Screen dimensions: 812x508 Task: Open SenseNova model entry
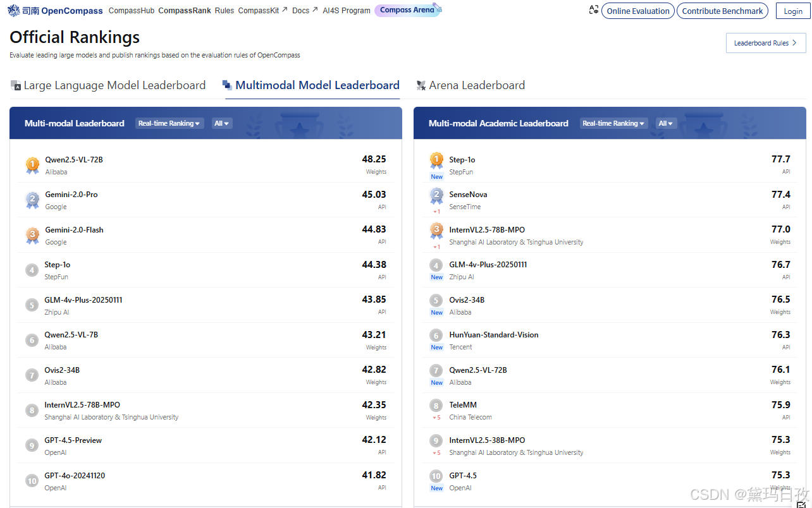coord(468,195)
